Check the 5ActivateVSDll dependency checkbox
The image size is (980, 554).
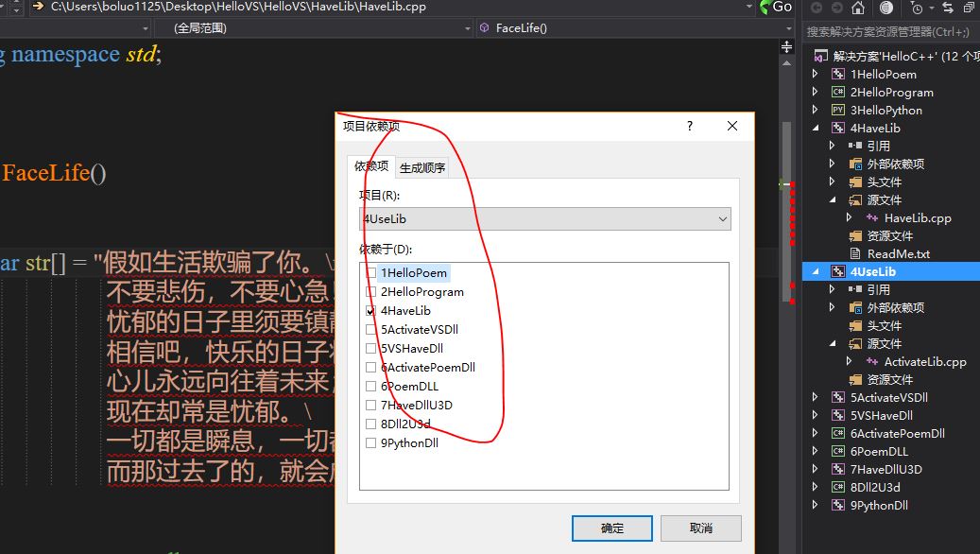(x=370, y=330)
